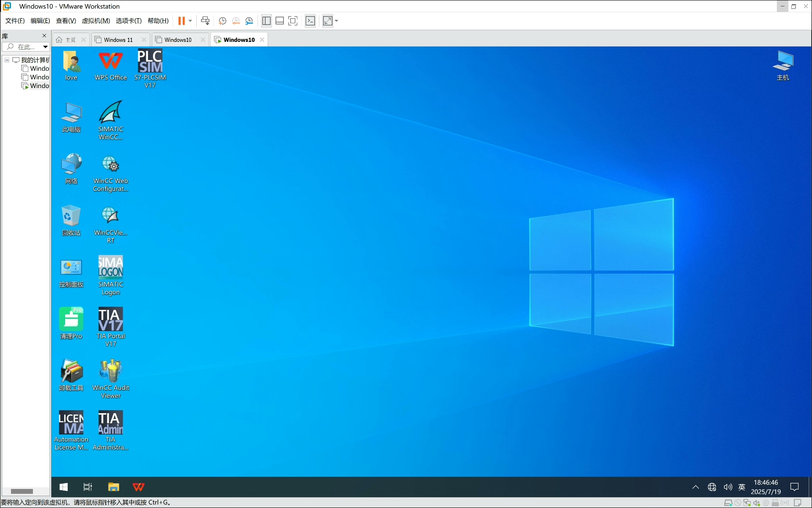Open the console view toolbar icon

(x=310, y=21)
